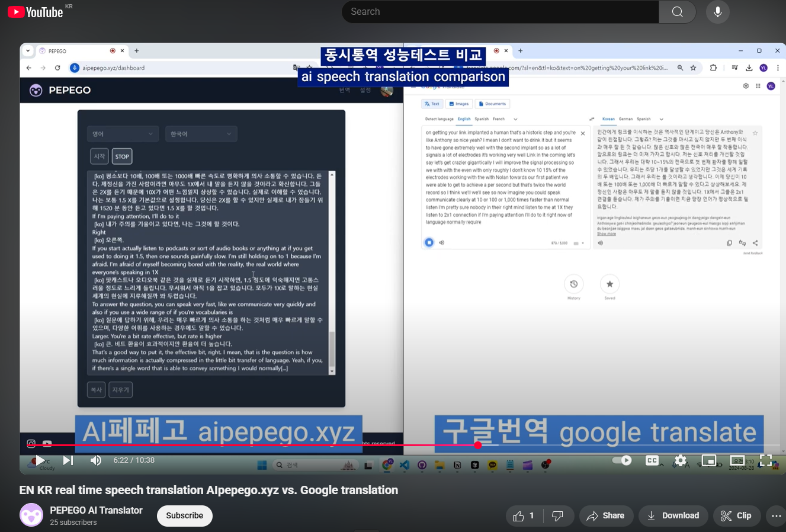Open the 번역 menu in the PEPEGO header

345,90
